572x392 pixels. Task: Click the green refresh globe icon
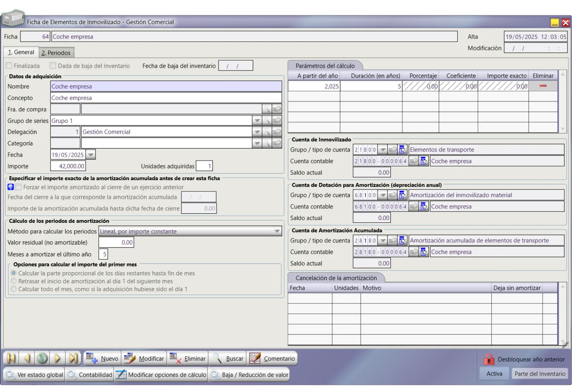coord(42,358)
